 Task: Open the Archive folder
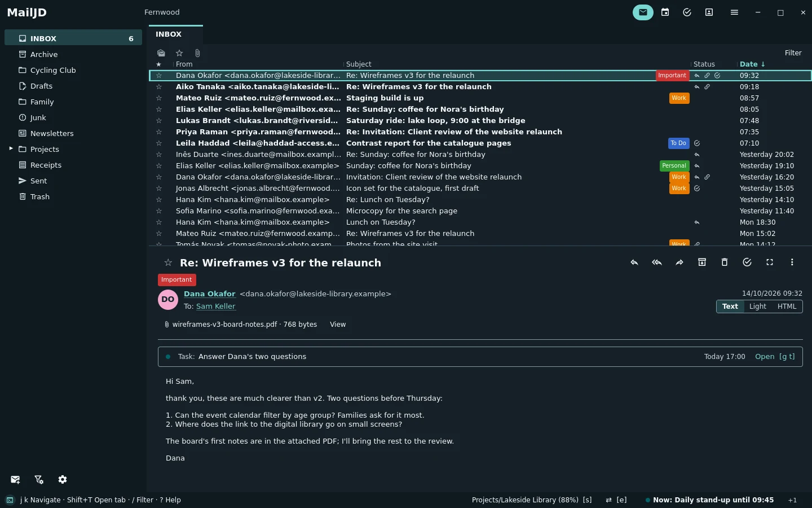[73, 54]
